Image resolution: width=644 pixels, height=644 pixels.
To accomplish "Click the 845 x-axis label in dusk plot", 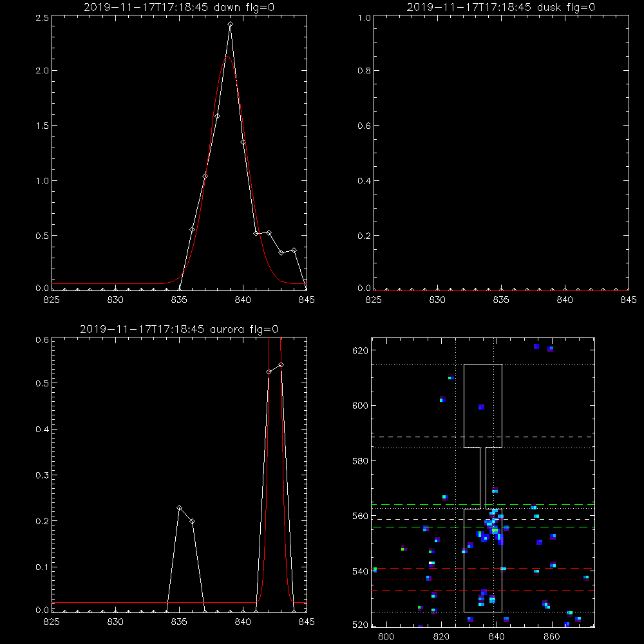I will tap(629, 299).
